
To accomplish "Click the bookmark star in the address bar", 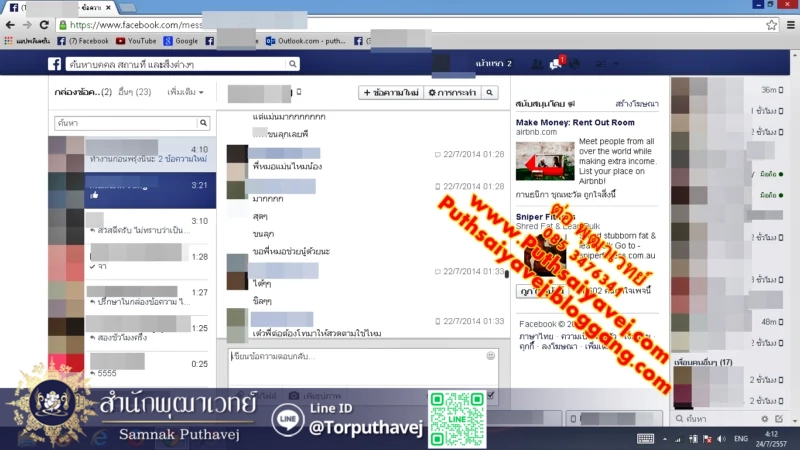I will pos(771,24).
